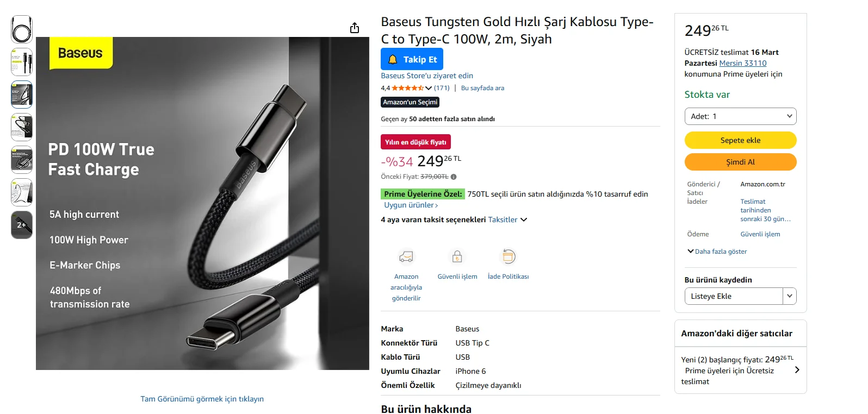Image resolution: width=868 pixels, height=414 pixels.
Task: Open the 171 reviews link
Action: point(442,88)
